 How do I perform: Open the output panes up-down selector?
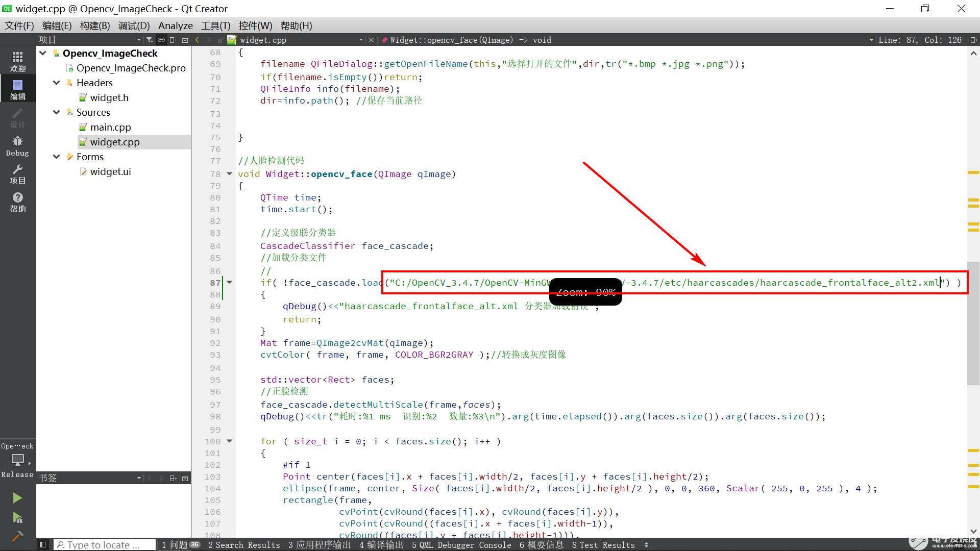[x=646, y=545]
